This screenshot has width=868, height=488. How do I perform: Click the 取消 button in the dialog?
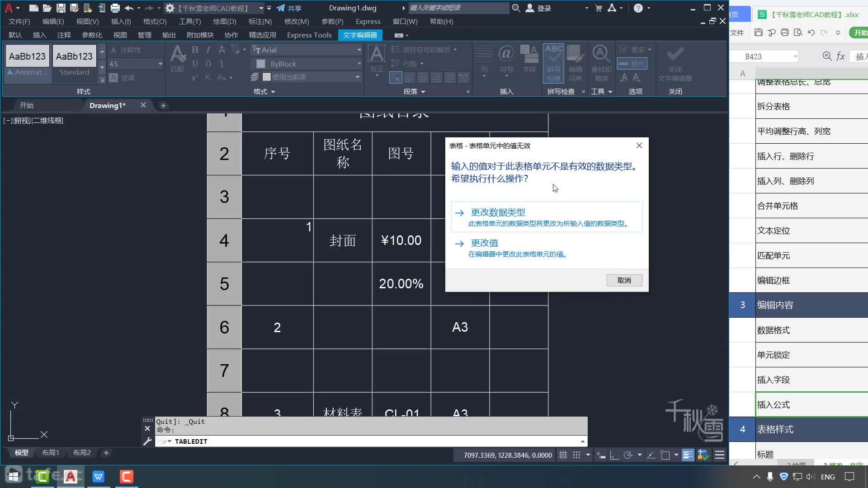(624, 280)
